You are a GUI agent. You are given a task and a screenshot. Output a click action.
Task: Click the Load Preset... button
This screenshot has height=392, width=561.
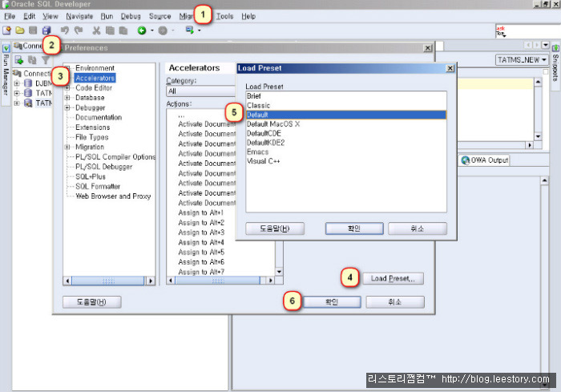tap(393, 278)
